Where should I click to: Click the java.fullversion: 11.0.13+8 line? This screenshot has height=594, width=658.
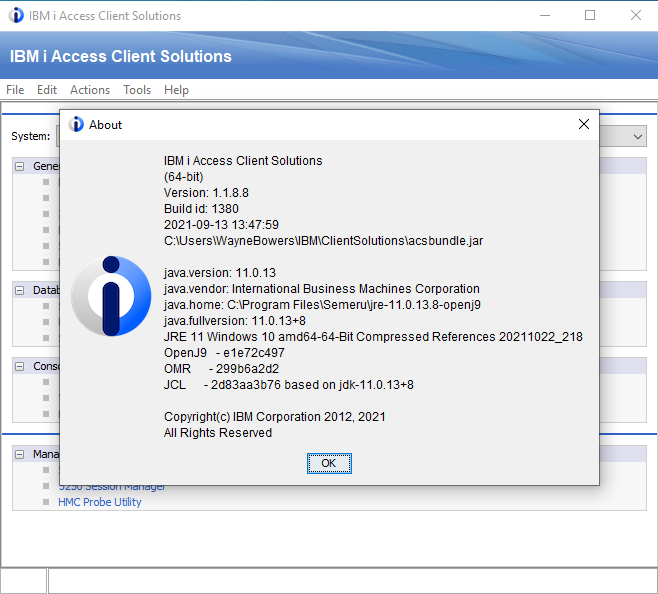click(235, 321)
